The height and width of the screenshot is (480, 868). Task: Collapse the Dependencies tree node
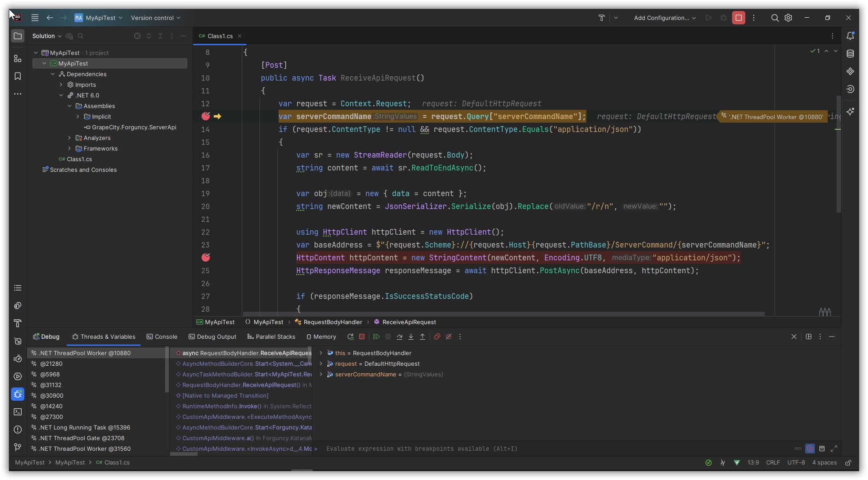tap(53, 74)
